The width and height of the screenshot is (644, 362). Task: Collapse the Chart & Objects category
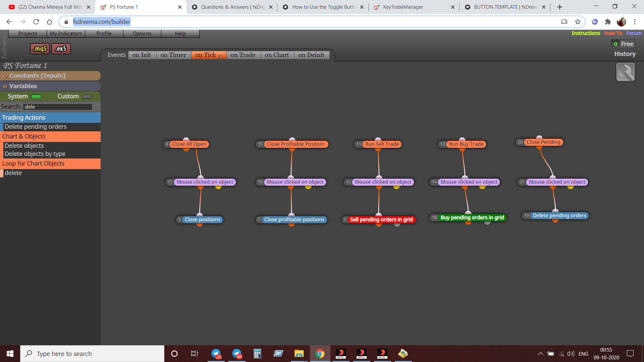(x=50, y=136)
